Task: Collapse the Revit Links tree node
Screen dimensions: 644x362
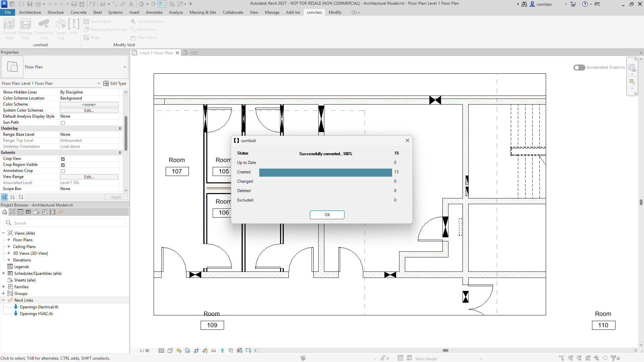Action: [x=3, y=300]
